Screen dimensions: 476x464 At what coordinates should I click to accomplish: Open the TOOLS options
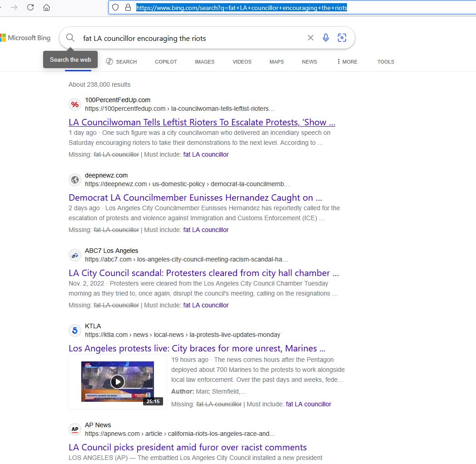[x=386, y=62]
